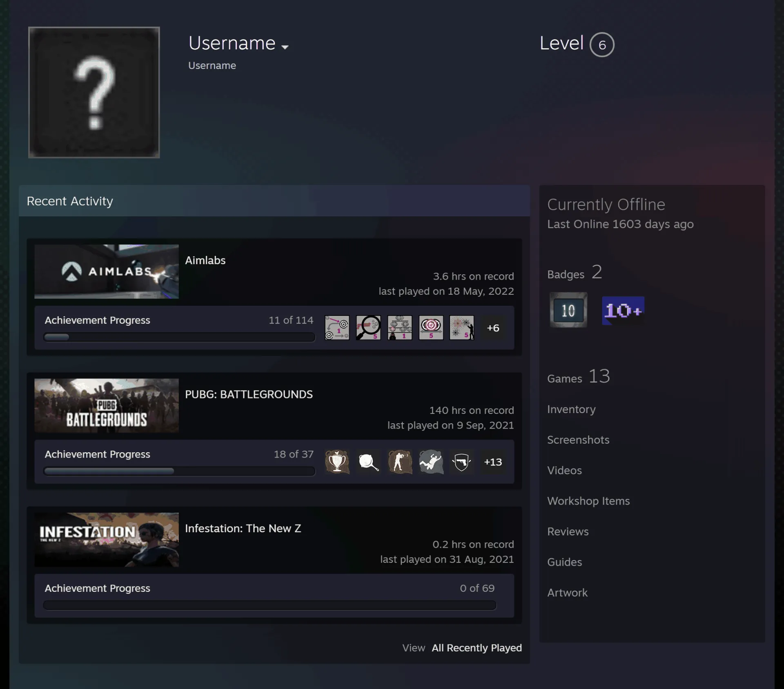View first Aimlabs achievement icon with arrows and targets

pyautogui.click(x=337, y=327)
